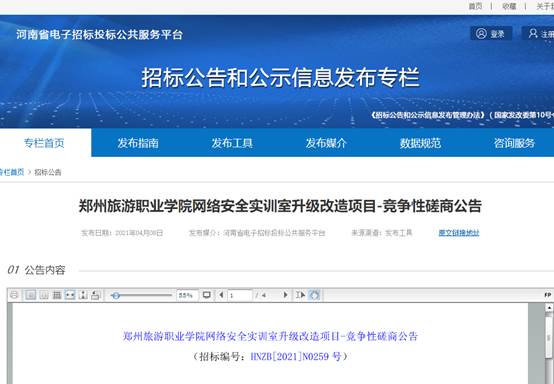554x384 pixels.
Task: Open 发布工具 menu item
Action: coord(232,143)
